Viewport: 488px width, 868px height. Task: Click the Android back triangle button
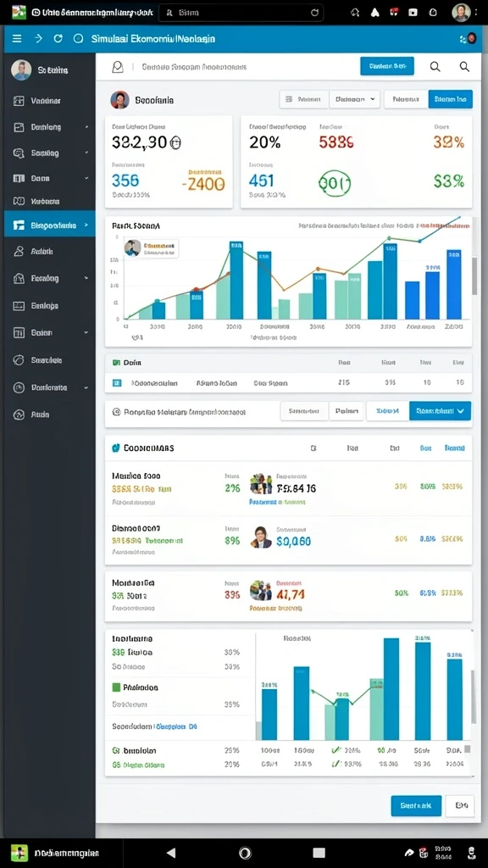point(171,853)
